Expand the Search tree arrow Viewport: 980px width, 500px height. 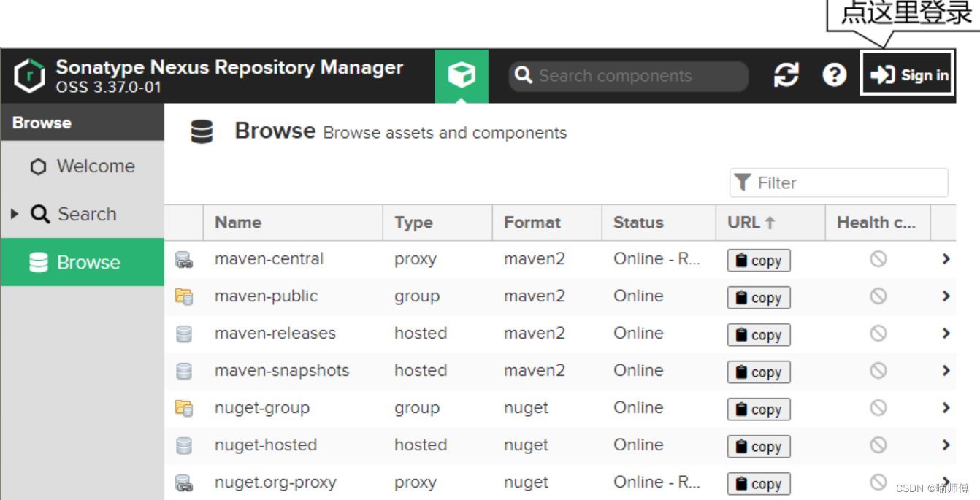click(x=14, y=214)
